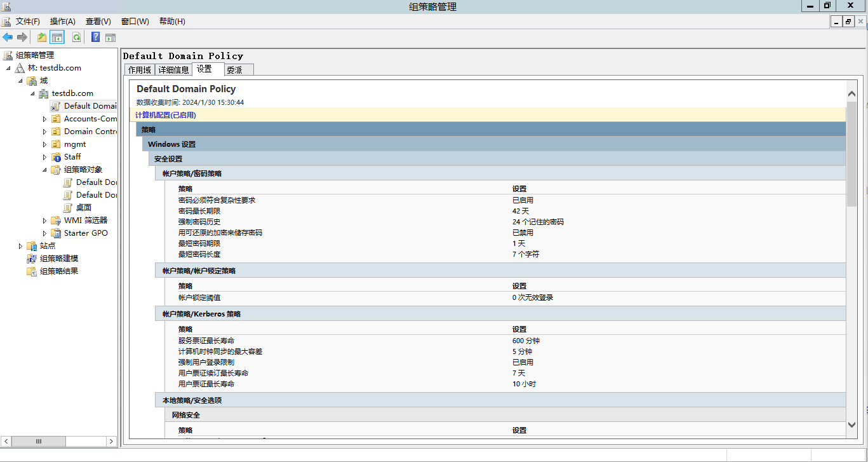Switch to the 委派 tab
Image resolution: width=868 pixels, height=462 pixels.
pyautogui.click(x=239, y=70)
